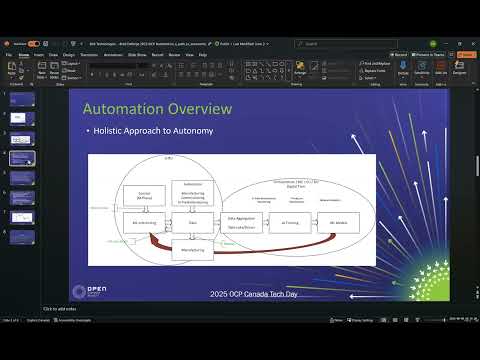Open the Insert ribbon tab
This screenshot has width=480, height=360.
click(x=39, y=55)
